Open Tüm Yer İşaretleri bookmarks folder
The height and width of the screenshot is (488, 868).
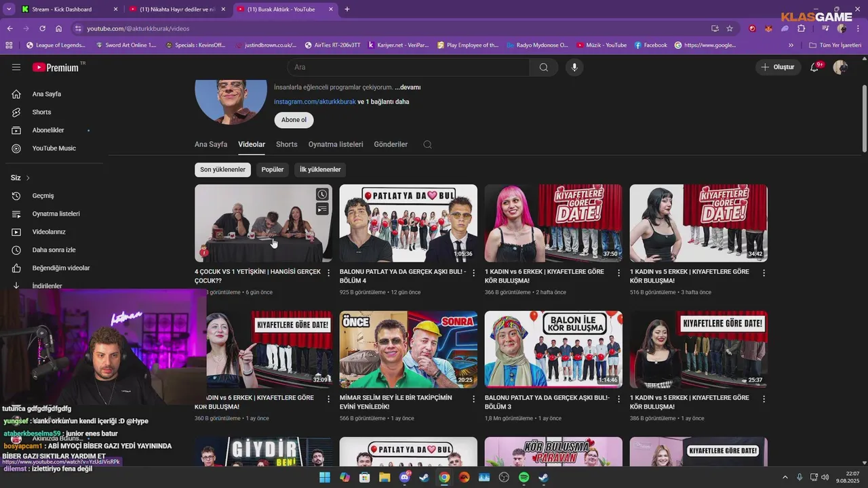click(x=836, y=45)
